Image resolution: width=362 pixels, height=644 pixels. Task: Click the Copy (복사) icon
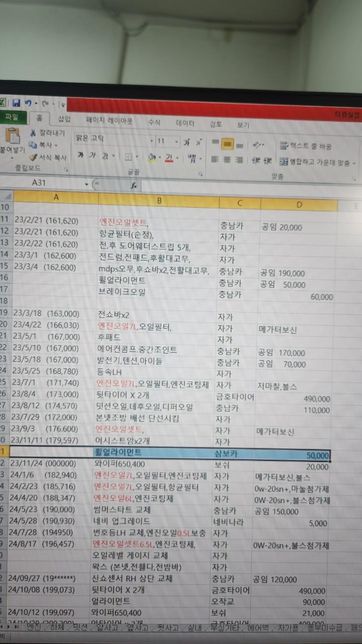pos(33,145)
